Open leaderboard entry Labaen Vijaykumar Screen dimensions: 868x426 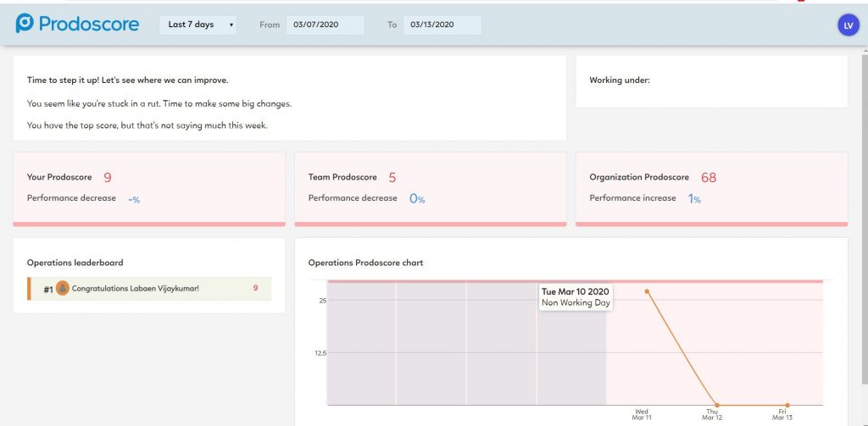point(149,288)
